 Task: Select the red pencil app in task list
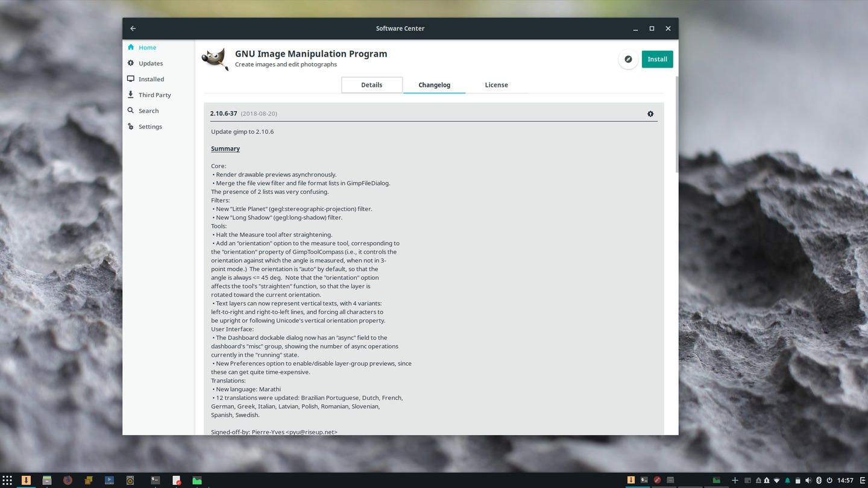(658, 480)
